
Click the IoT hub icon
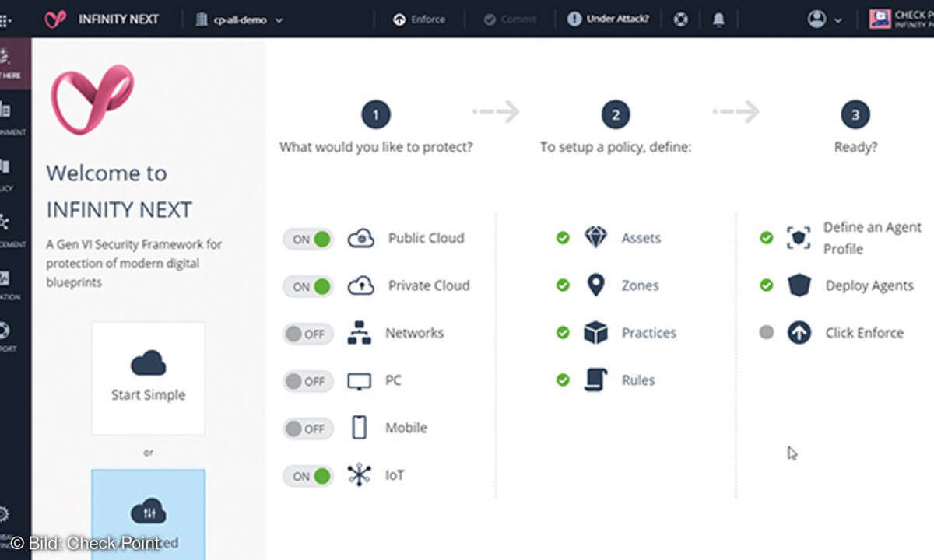pos(359,475)
